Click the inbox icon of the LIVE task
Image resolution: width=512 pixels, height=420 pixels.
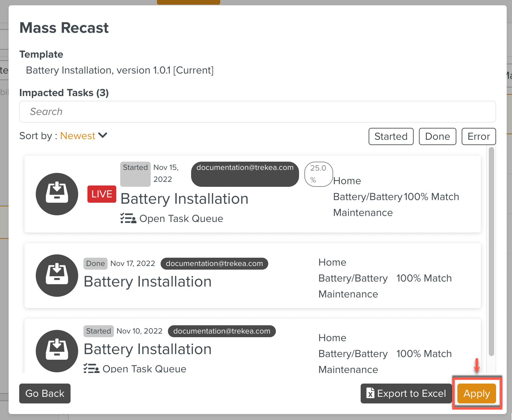(57, 194)
